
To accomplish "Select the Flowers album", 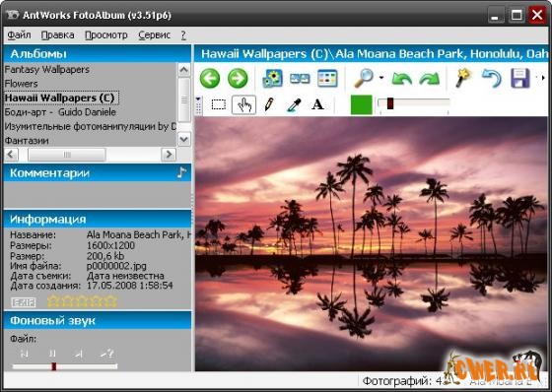I will 21,84.
